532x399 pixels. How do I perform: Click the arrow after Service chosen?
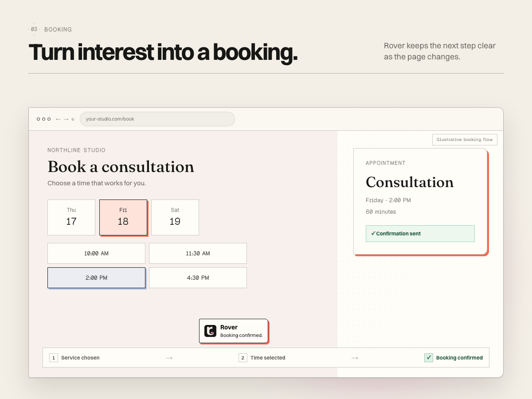pyautogui.click(x=169, y=358)
